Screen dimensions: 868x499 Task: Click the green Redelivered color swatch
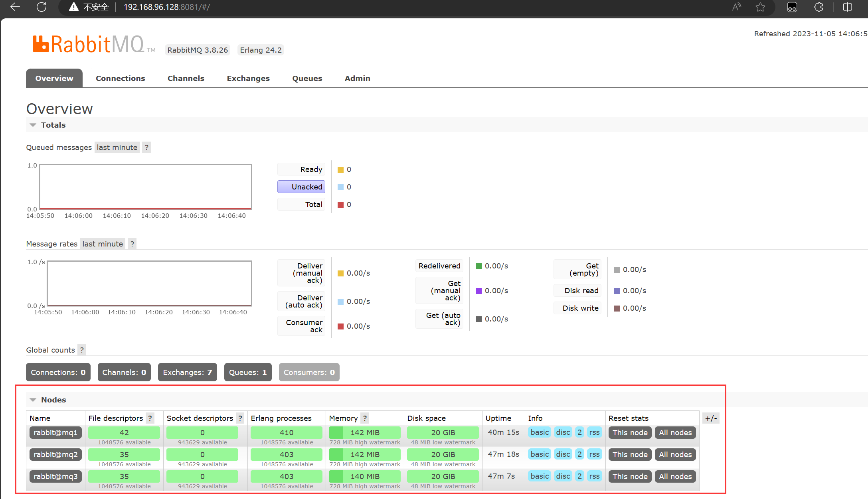(478, 266)
